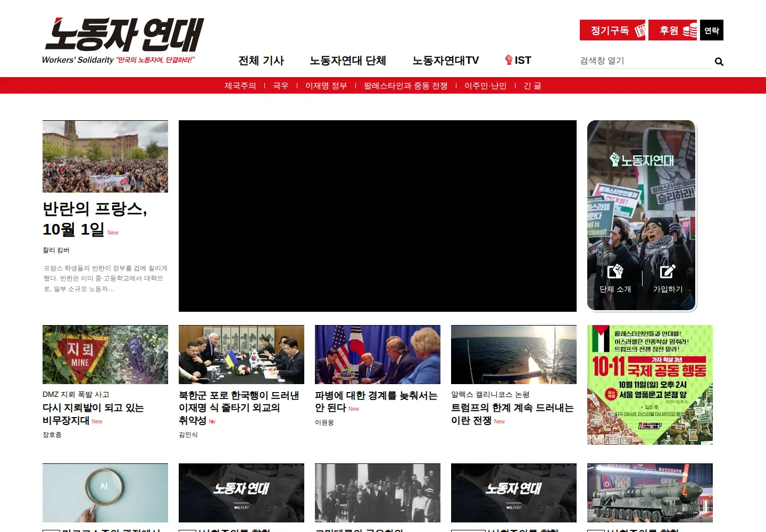Open the 노동자연대 단체 menu
Screen dimensions: 766x532
point(348,61)
